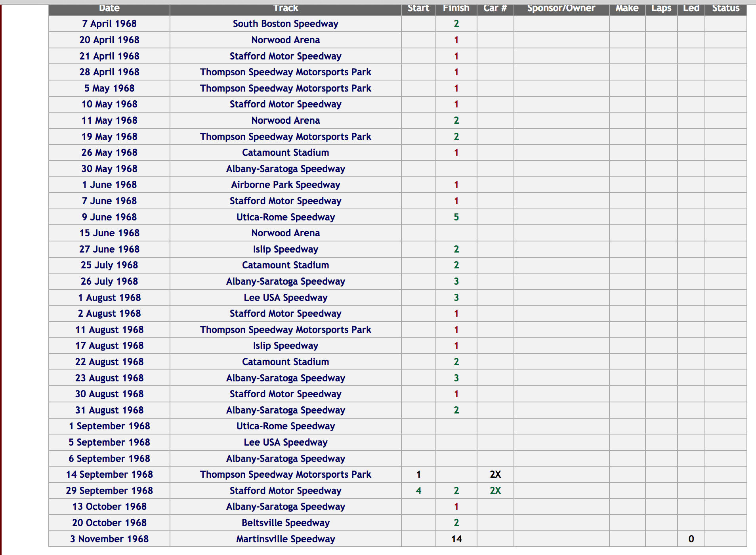756x555 pixels.
Task: Open Stafford Motor Speedway in 2 August row
Action: coord(285,314)
